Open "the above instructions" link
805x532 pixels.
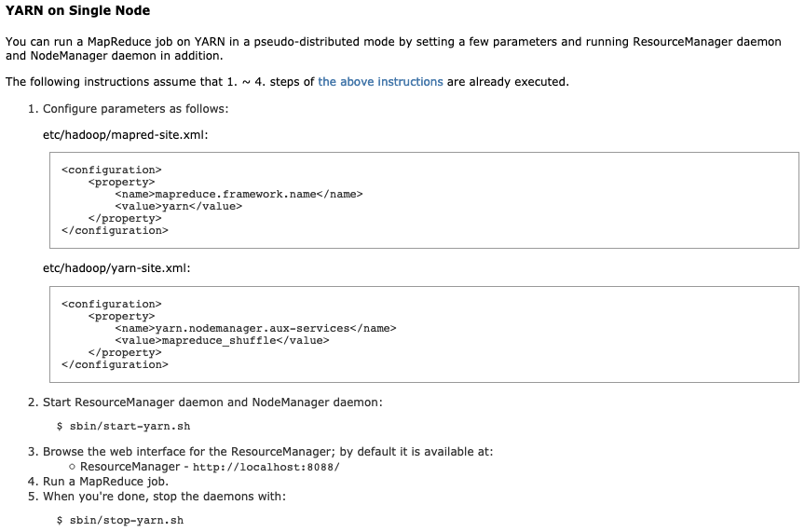coord(380,82)
